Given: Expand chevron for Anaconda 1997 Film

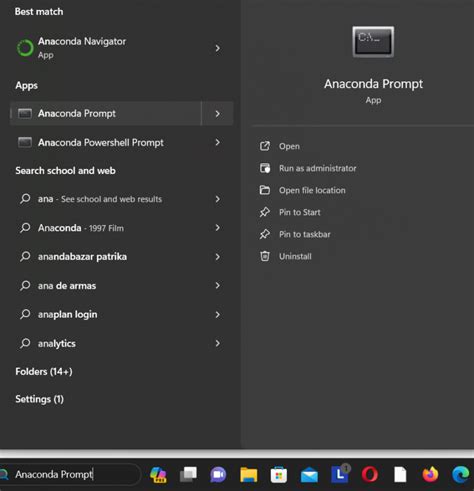Looking at the screenshot, I should [217, 228].
